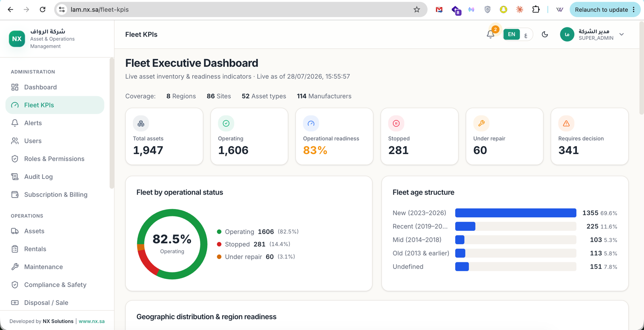Click the New (2023–2026) age bar
644x330 pixels.
point(516,213)
